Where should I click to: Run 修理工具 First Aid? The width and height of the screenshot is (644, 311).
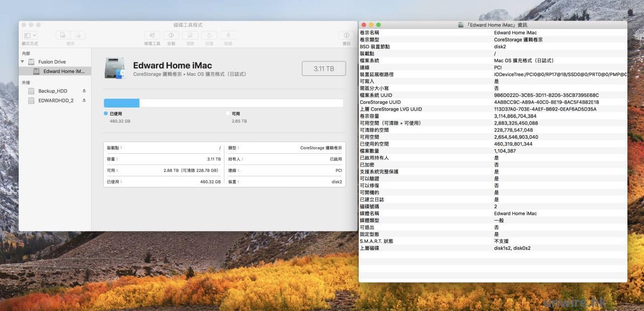click(152, 36)
